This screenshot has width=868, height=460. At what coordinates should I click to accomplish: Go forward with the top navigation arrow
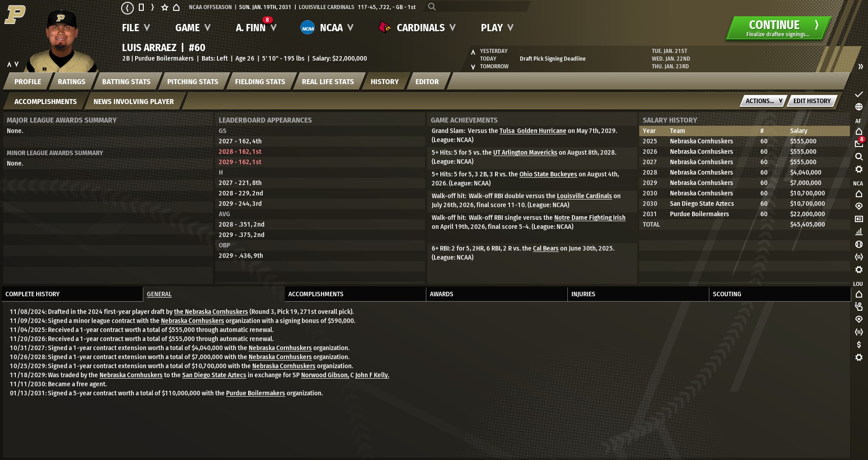point(152,7)
